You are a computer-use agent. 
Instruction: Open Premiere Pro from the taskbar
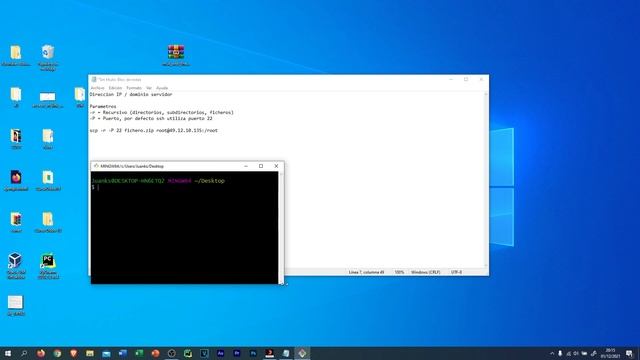tap(237, 353)
